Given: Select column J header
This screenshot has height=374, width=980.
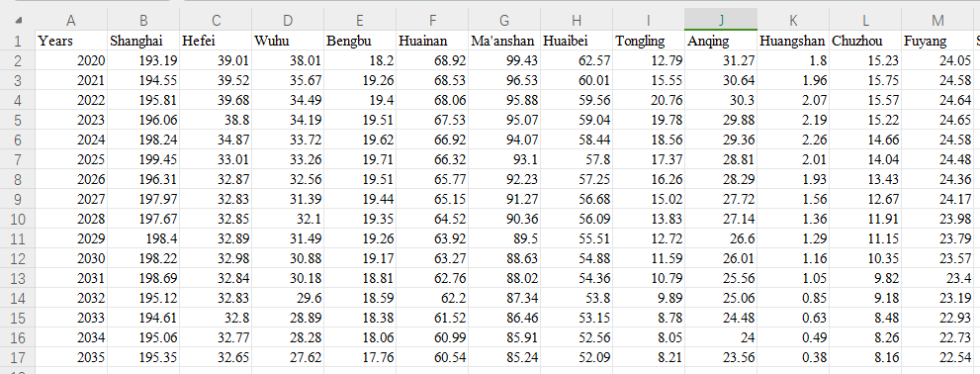Looking at the screenshot, I should 721,21.
